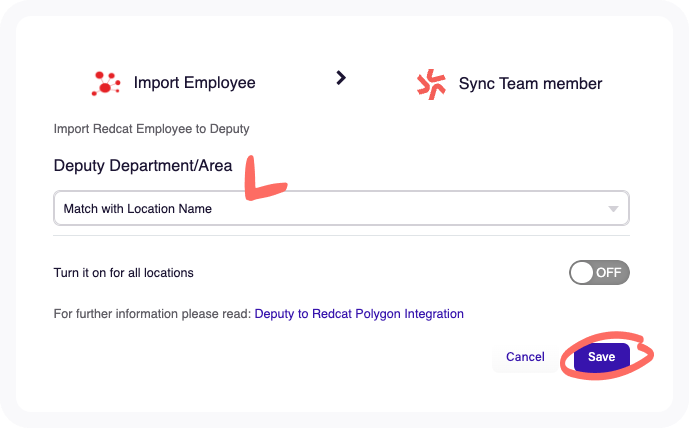Click the Cancel button
Viewport: 689px width, 428px height.
(525, 356)
